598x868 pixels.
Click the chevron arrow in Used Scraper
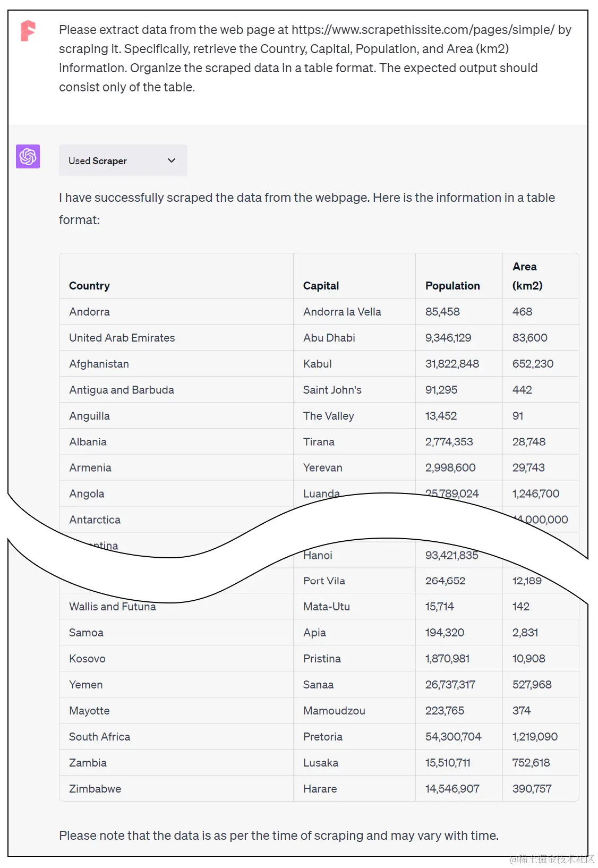[x=171, y=160]
